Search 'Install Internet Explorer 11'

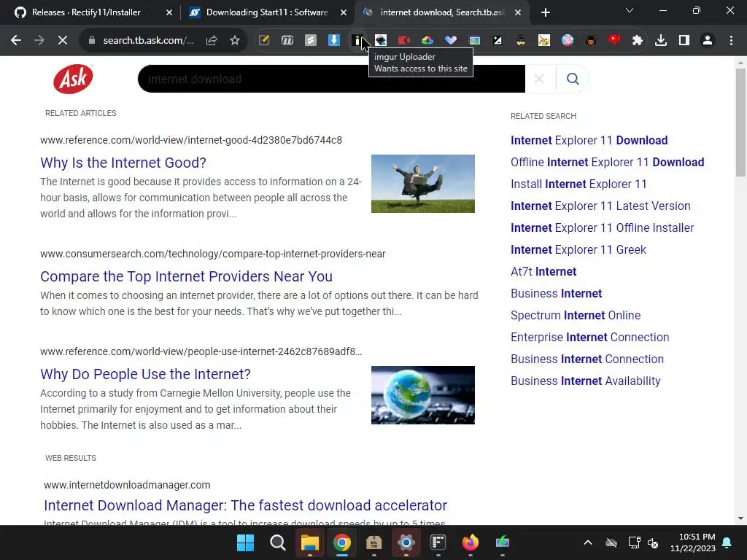pyautogui.click(x=578, y=184)
